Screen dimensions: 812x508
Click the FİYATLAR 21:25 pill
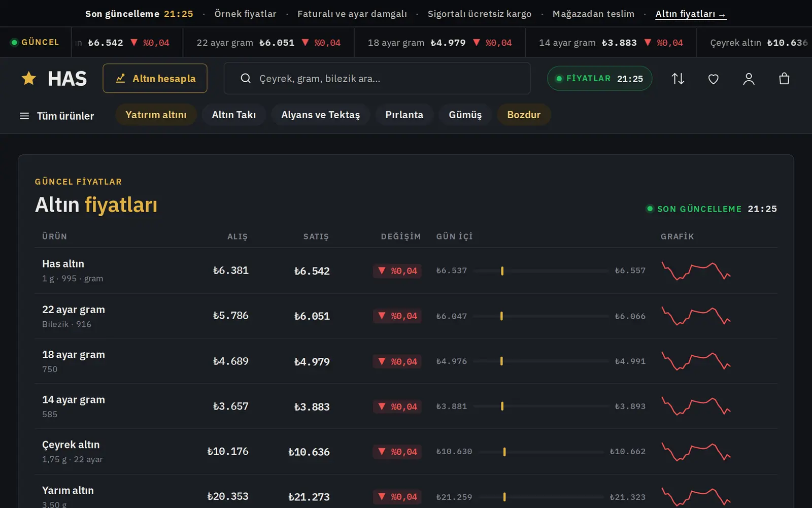599,79
